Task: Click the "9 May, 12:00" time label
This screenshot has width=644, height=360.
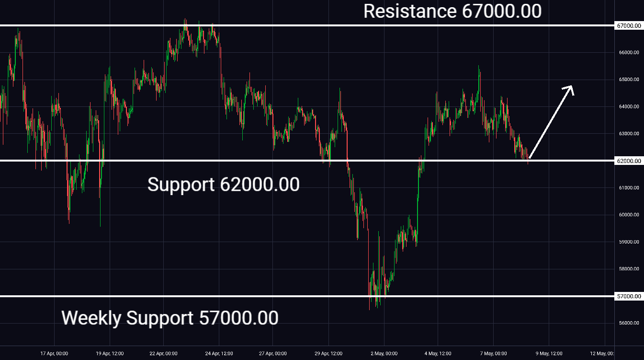Action: coord(549,354)
